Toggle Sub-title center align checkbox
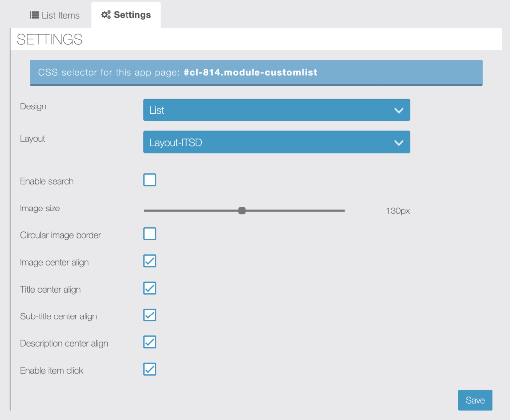 pos(150,315)
